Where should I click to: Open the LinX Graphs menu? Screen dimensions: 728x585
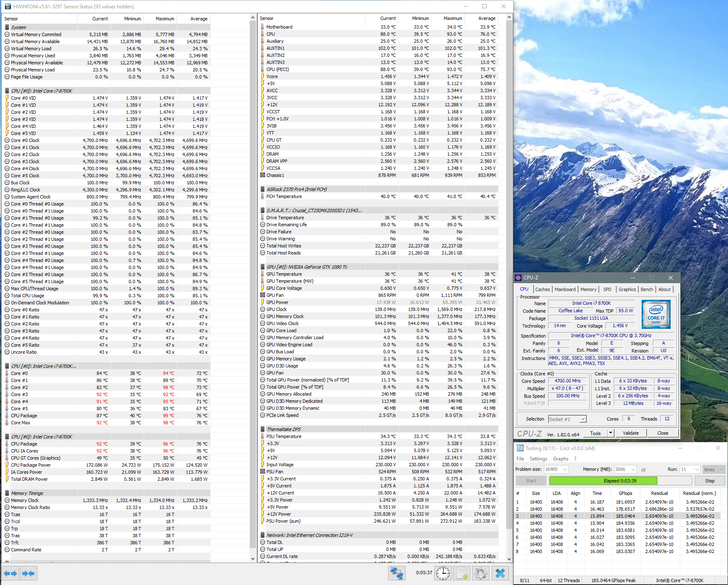click(x=561, y=459)
